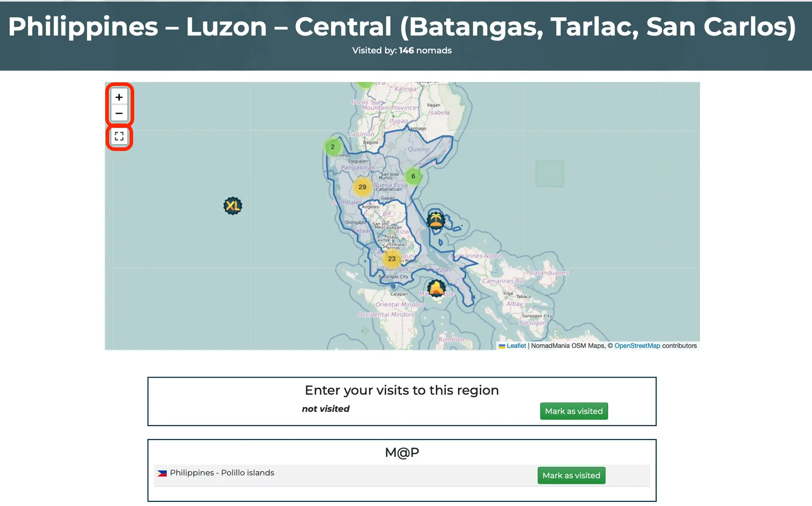This screenshot has width=812, height=506.
Task: Expand the cluster marker labeled 29
Action: click(x=362, y=187)
